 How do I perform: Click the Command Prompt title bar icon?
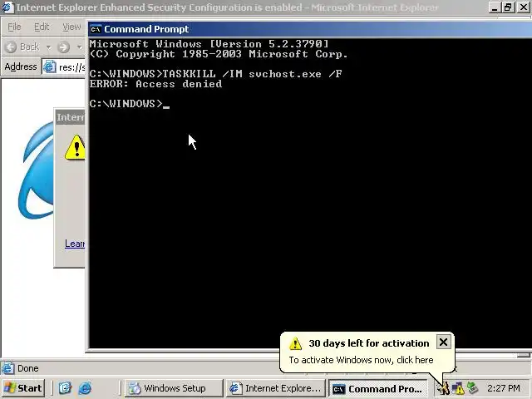click(x=96, y=30)
